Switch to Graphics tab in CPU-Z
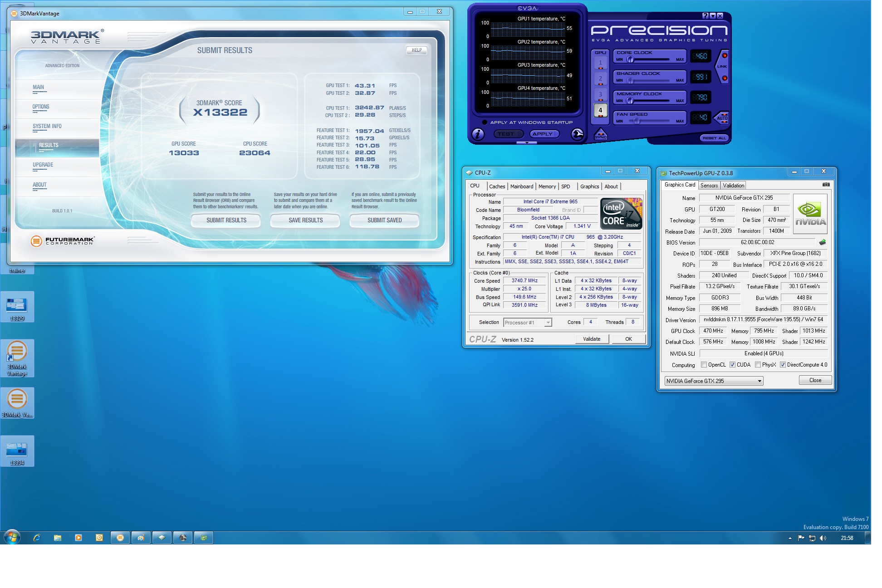The width and height of the screenshot is (882, 588). (589, 186)
